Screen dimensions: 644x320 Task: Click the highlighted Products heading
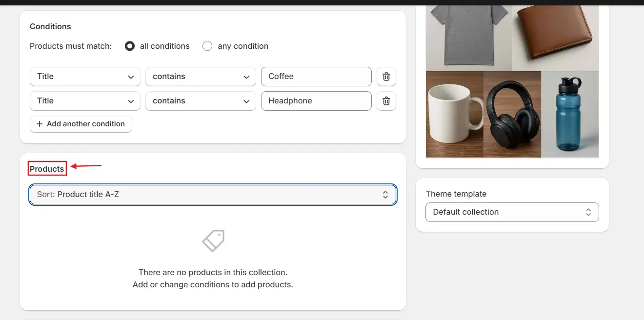[x=47, y=169]
